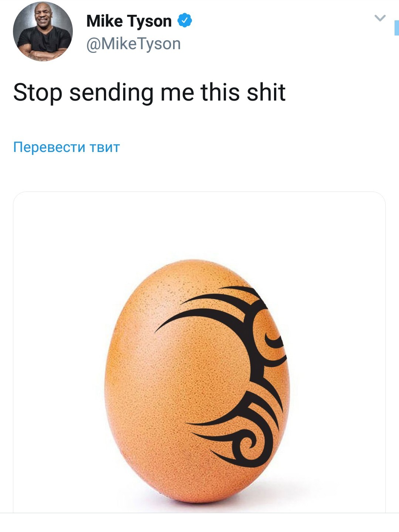Click the 'Перевести твит' translate link
Image resolution: width=399 pixels, height=532 pixels.
tap(67, 147)
